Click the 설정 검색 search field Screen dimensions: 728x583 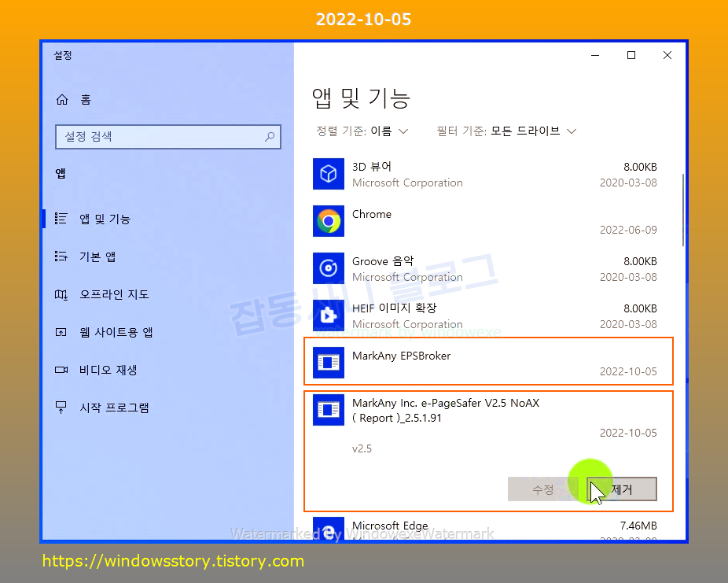pyautogui.click(x=168, y=137)
